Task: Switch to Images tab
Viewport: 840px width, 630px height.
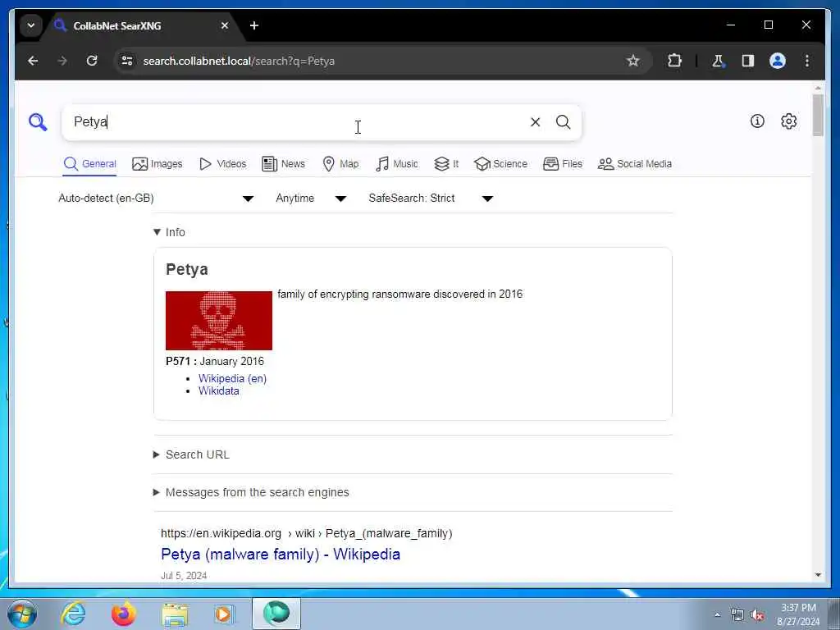Action: (x=157, y=164)
